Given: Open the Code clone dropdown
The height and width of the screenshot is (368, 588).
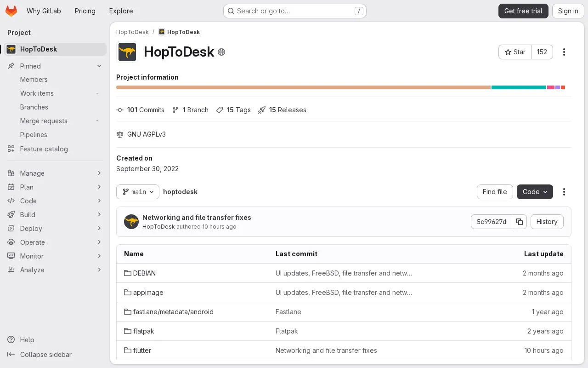Looking at the screenshot, I should click(535, 192).
